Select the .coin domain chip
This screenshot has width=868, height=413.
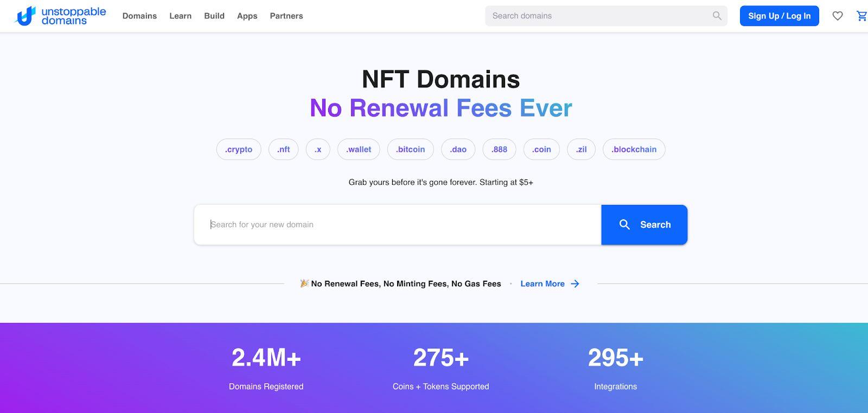coord(541,150)
